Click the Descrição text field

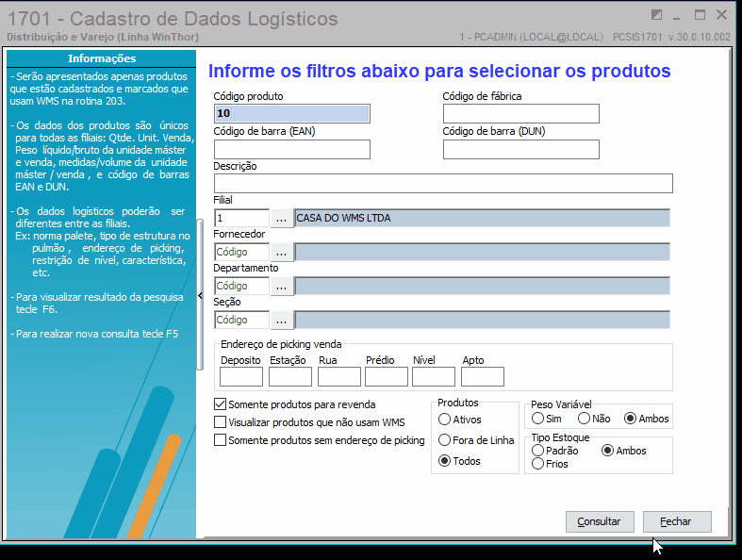click(x=443, y=183)
